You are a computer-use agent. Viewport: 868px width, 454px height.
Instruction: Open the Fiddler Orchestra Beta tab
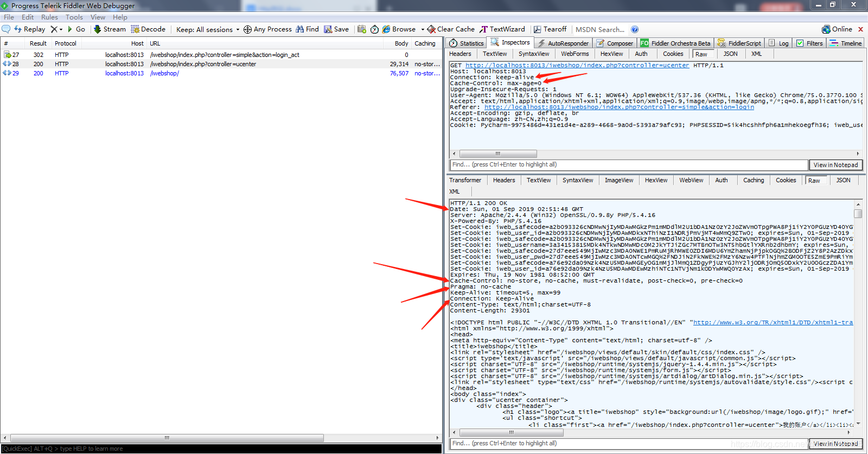tap(675, 43)
